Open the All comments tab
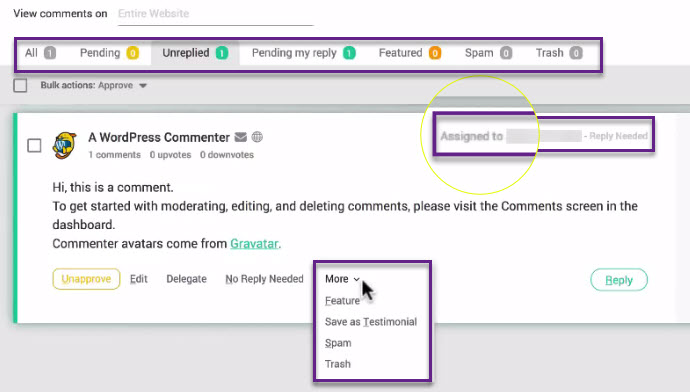 click(x=40, y=53)
